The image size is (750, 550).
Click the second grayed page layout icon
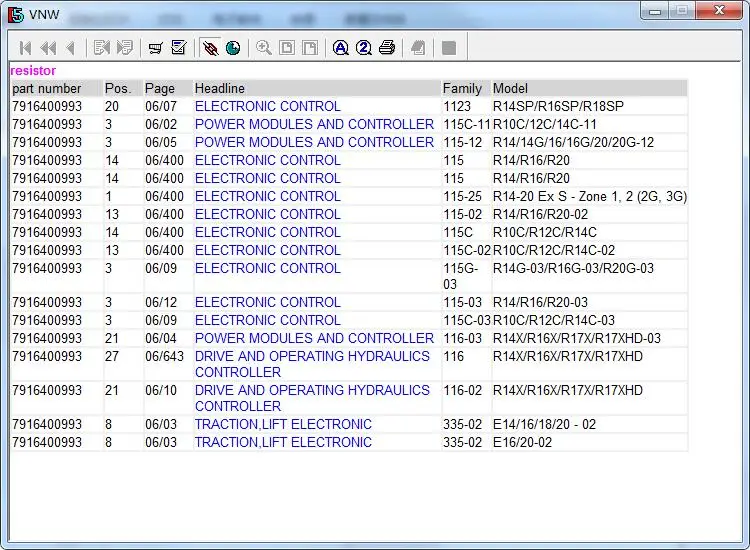pyautogui.click(x=310, y=48)
